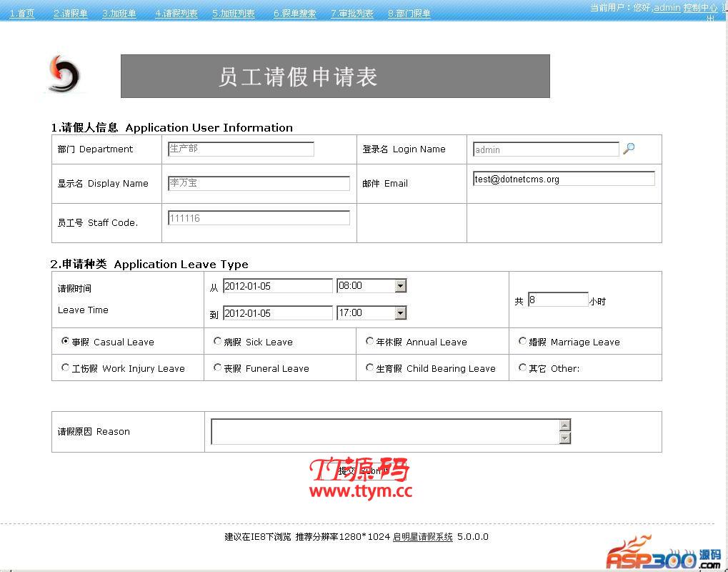Click the heading 1.请假人信息 Application User Information

(171, 127)
